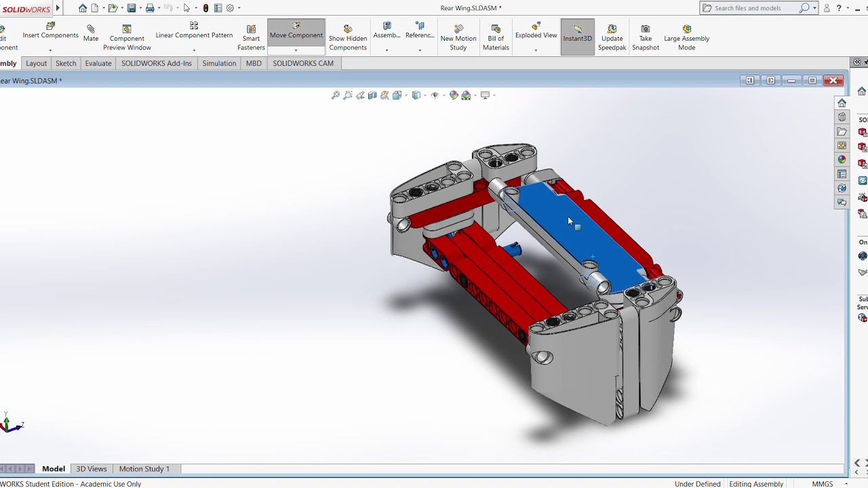Click the Rebuild traffic light icon
Viewport: 868px width, 488px height.
[206, 8]
